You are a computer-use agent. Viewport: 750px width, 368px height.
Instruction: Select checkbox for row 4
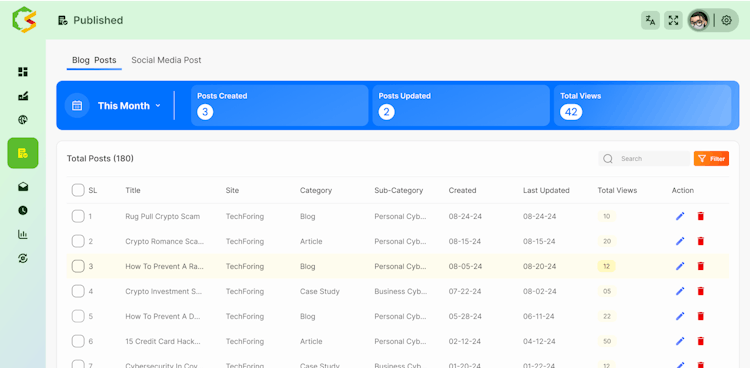pos(78,291)
